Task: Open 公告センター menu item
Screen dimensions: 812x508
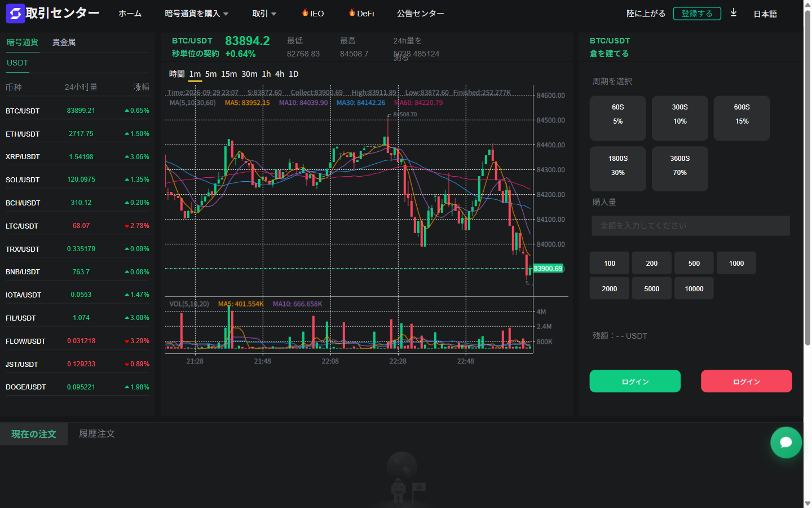Action: click(420, 14)
